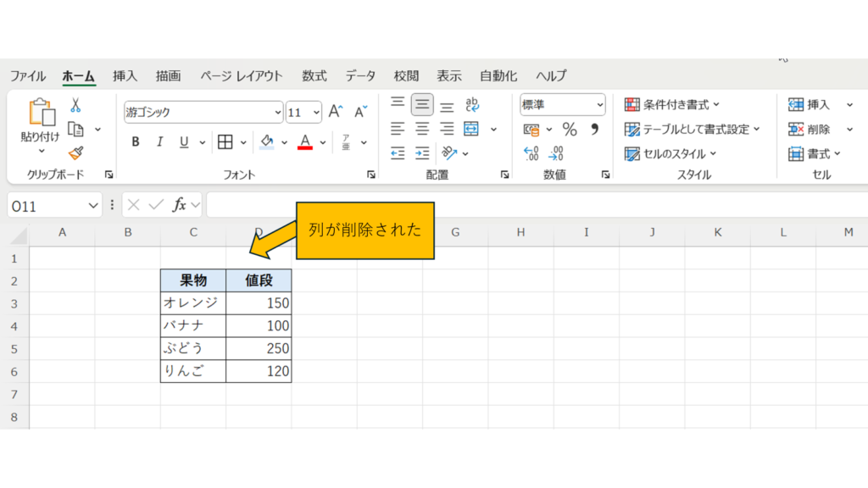This screenshot has width=868, height=488.
Task: Click the Copy icon in clipboard group
Action: click(x=76, y=130)
